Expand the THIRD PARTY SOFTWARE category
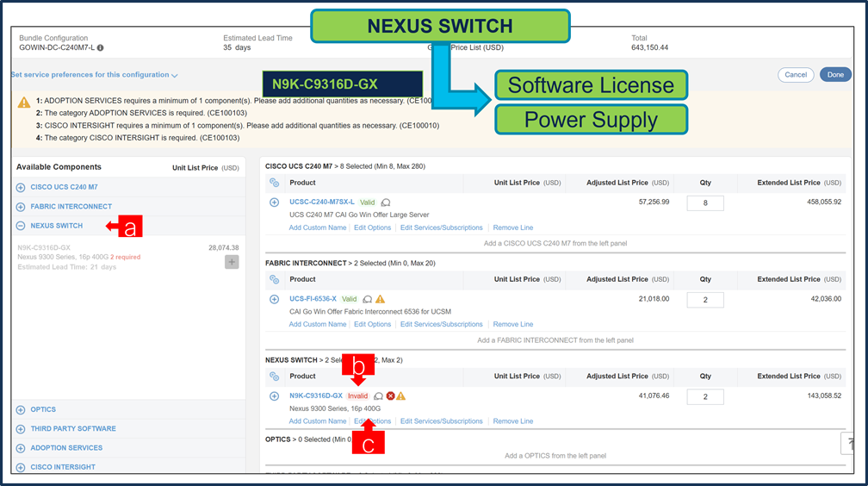 pyautogui.click(x=21, y=429)
